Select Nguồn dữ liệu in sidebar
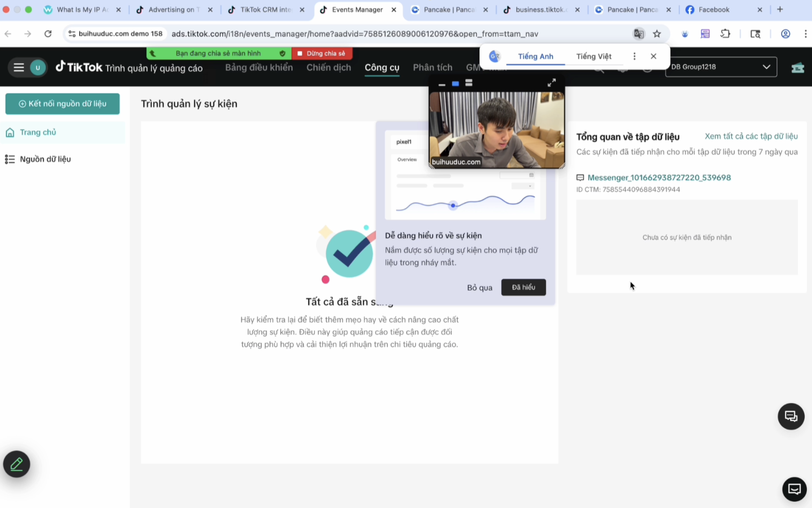Image resolution: width=812 pixels, height=508 pixels. click(45, 159)
